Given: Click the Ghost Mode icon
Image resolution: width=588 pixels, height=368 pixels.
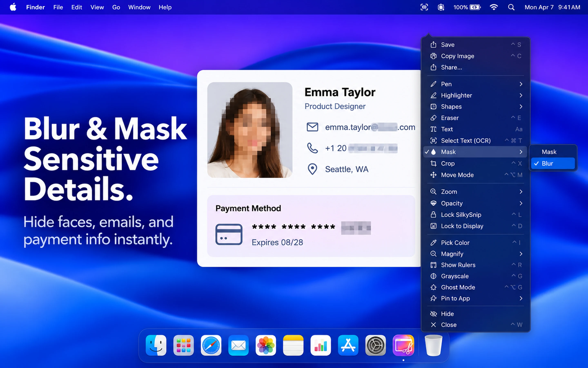Looking at the screenshot, I should [433, 287].
